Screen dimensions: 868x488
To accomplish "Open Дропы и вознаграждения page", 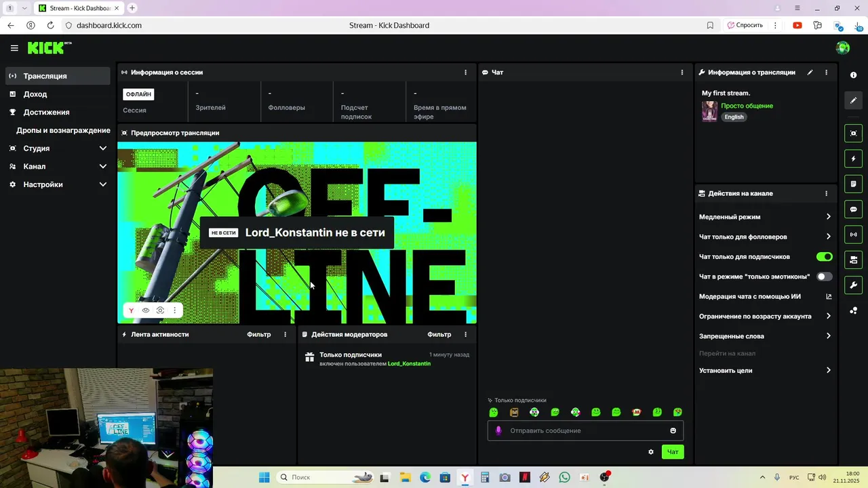I will click(63, 130).
